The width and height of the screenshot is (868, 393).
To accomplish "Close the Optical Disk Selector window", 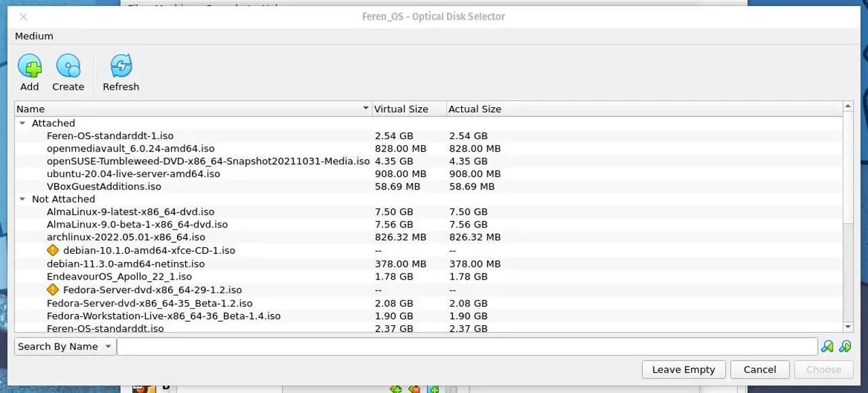I will 24,16.
